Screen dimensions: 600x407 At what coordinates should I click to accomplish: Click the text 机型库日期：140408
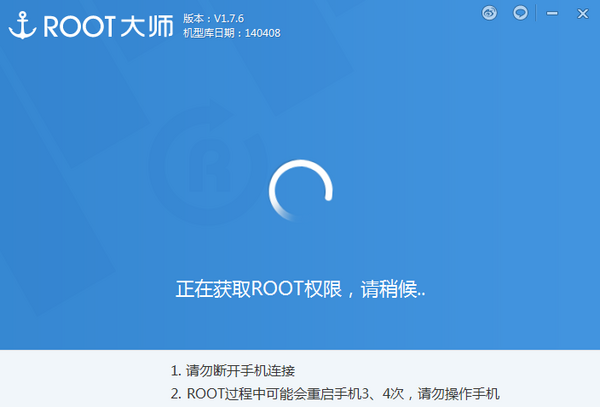pos(232,33)
